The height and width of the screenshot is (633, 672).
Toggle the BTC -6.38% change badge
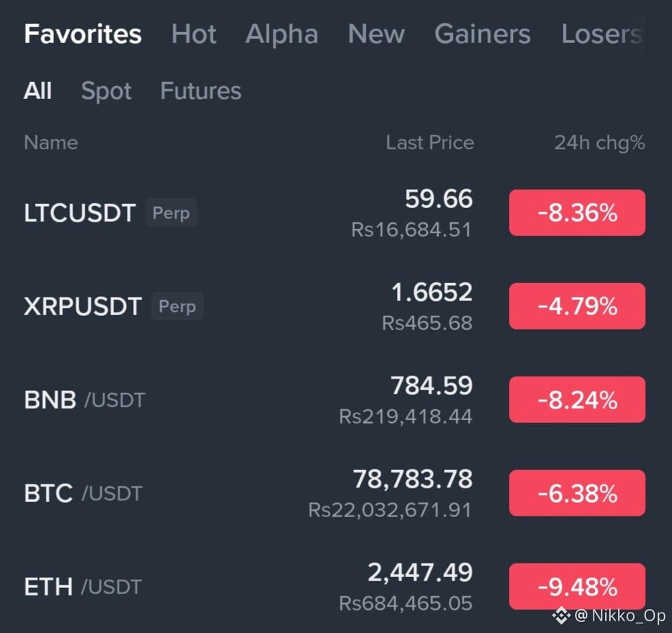coord(577,493)
